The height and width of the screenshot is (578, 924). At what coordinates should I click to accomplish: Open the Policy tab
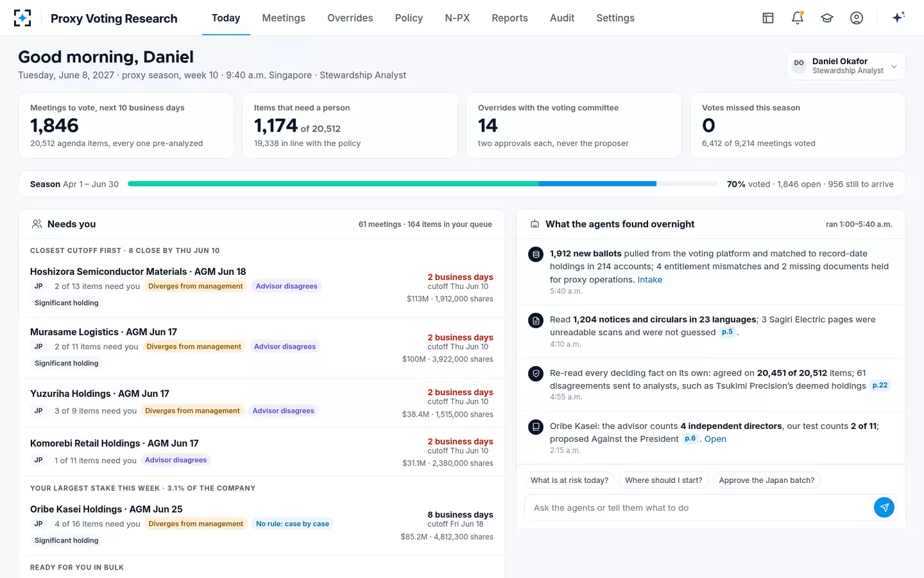(x=409, y=18)
